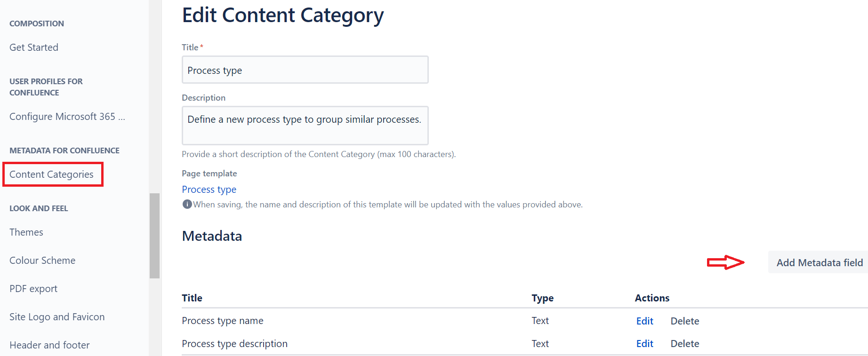
Task: Click the Process type description row title
Action: click(x=234, y=344)
